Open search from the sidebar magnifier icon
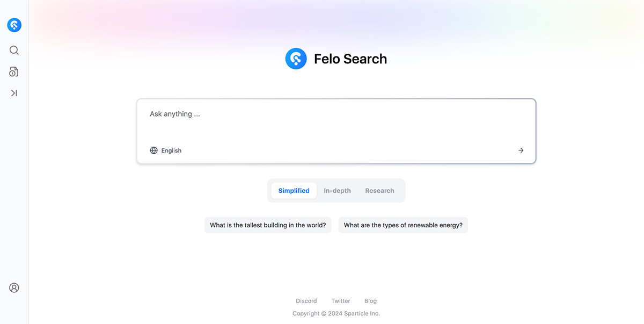Screen dimensions: 644x324 (x=14, y=50)
